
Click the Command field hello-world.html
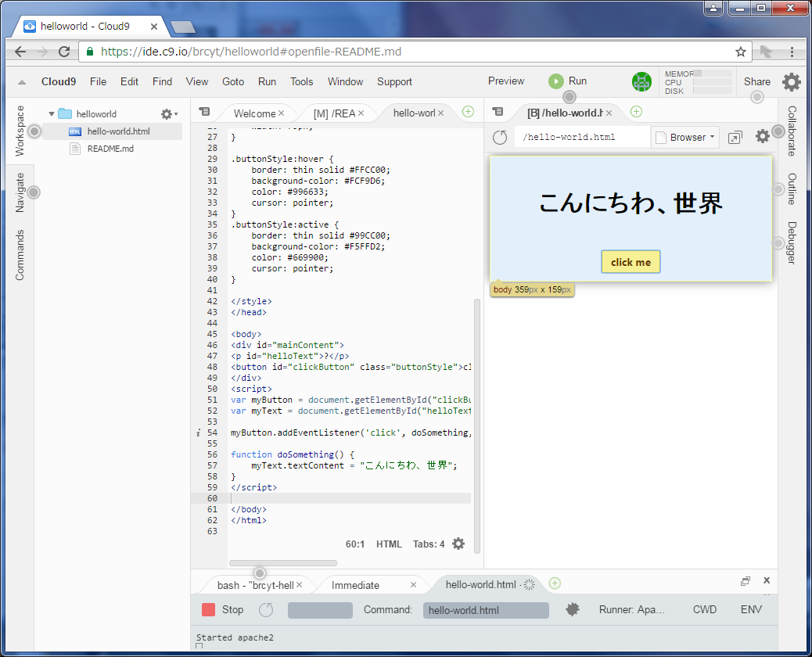(x=486, y=610)
